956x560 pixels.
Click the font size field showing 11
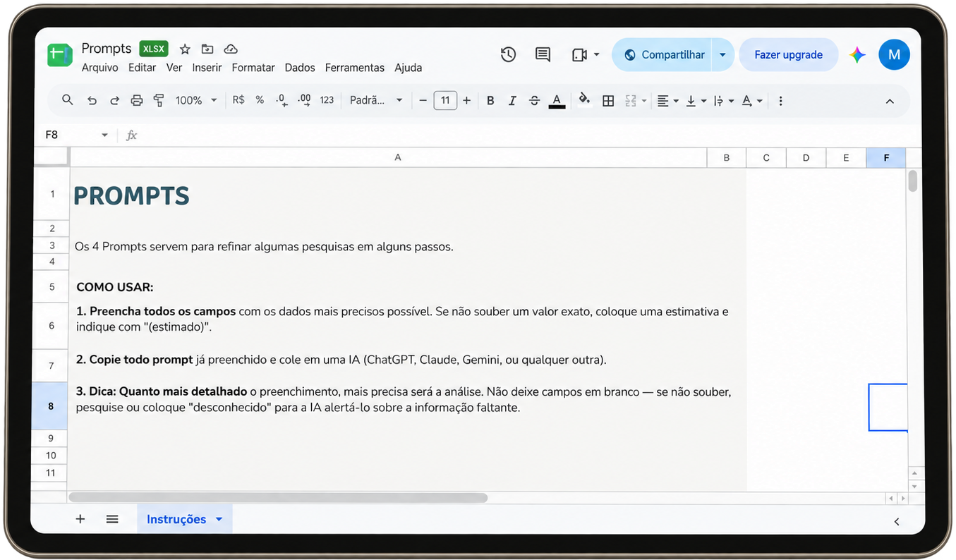coord(445,101)
